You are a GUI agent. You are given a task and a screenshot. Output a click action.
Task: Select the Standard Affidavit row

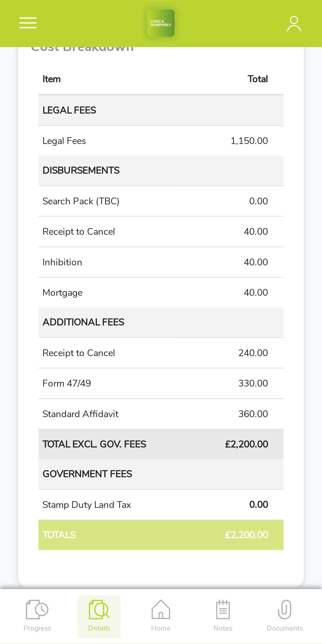pos(161,414)
